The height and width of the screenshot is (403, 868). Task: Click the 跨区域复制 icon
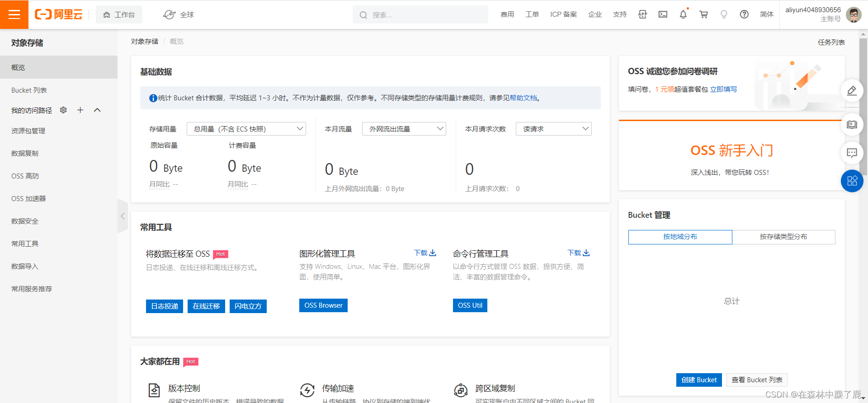tap(461, 390)
